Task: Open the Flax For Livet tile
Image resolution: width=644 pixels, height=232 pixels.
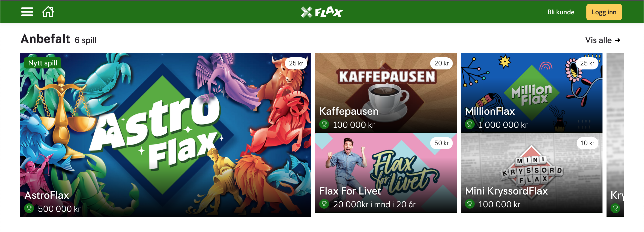Action: (386, 173)
